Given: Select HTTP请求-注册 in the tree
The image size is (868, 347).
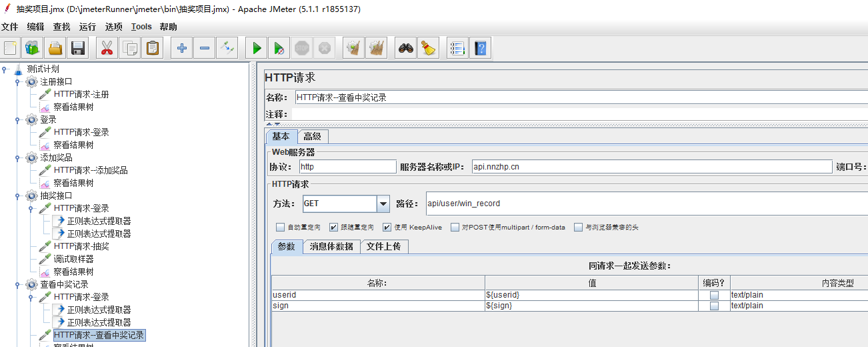Looking at the screenshot, I should pos(81,95).
